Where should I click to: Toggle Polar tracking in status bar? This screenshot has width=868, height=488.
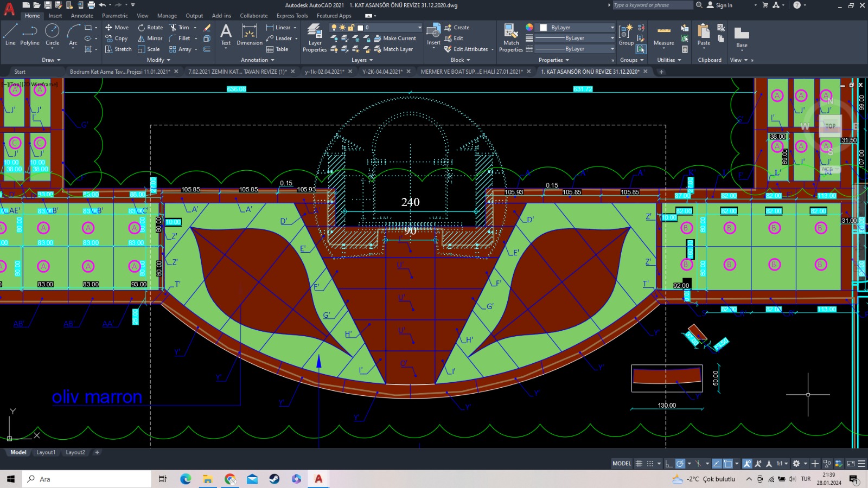point(680,464)
